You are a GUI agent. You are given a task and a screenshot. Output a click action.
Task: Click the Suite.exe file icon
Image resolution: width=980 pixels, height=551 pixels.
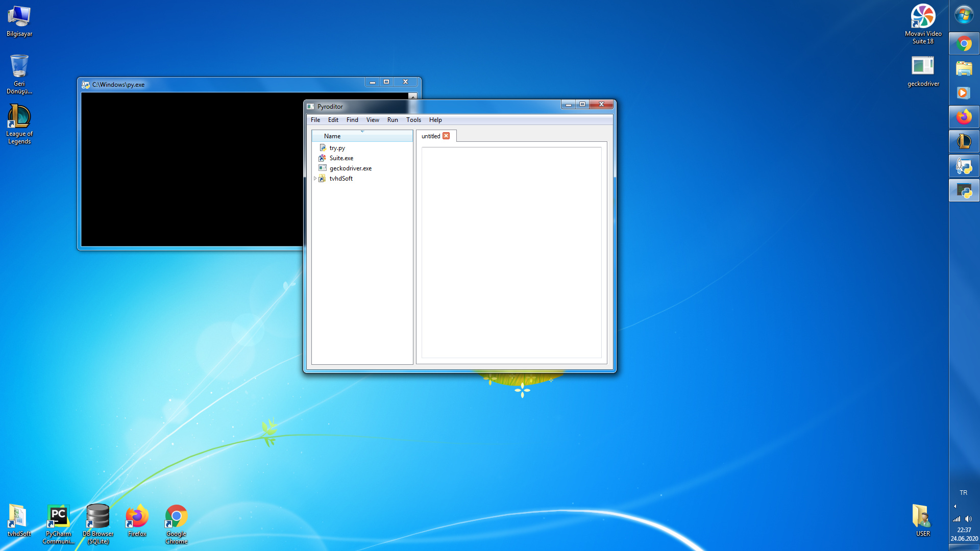tap(323, 158)
